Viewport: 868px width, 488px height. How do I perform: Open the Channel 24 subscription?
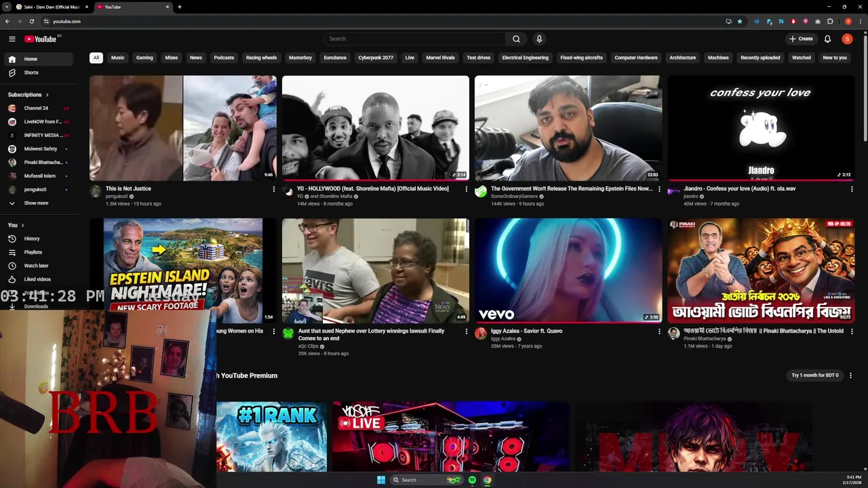(40, 108)
